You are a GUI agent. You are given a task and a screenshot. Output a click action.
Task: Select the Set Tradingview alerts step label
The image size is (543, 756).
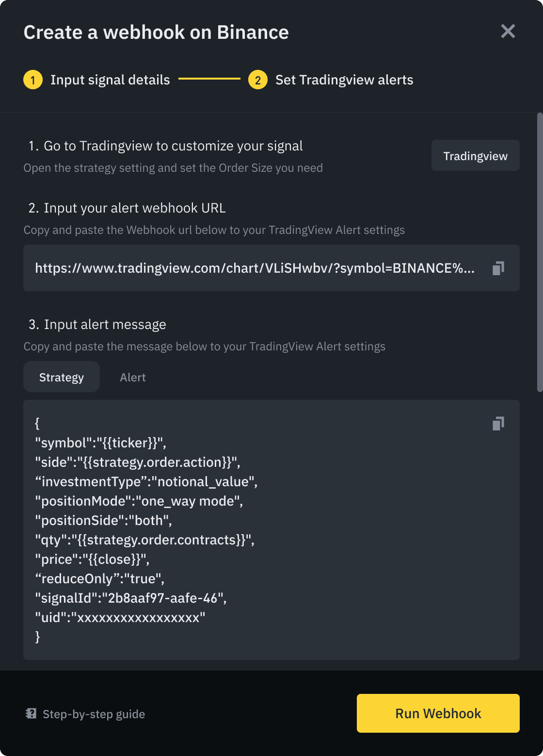coord(344,80)
